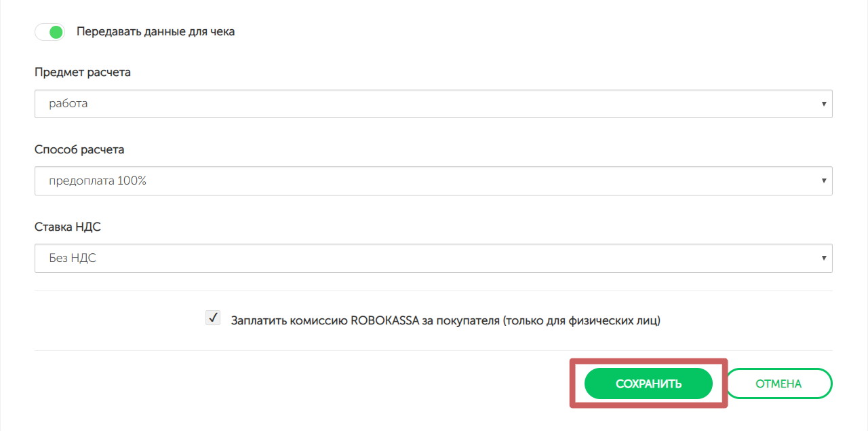This screenshot has height=431, width=868.
Task: Open the 'Способ расчета' dropdown showing 'предоплата 100%'
Action: click(x=433, y=181)
